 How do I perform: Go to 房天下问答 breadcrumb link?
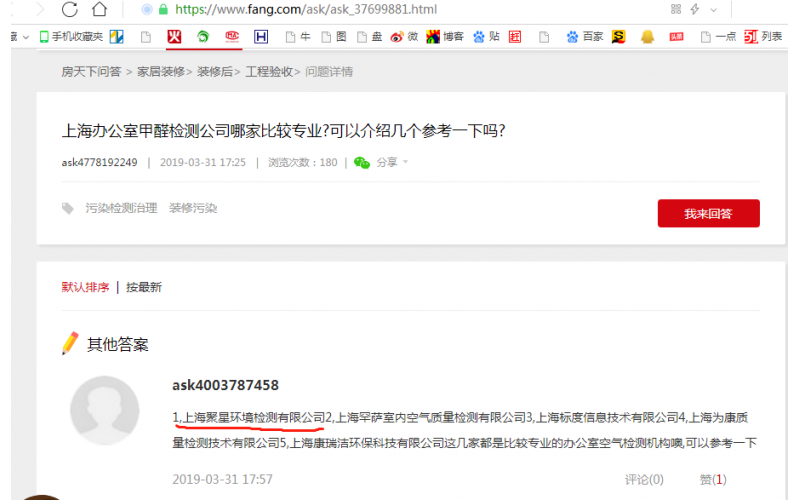pyautogui.click(x=91, y=72)
